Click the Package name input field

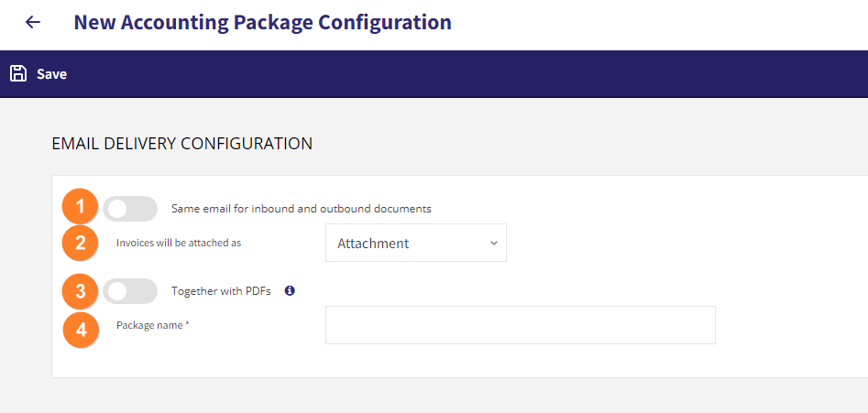(x=521, y=325)
